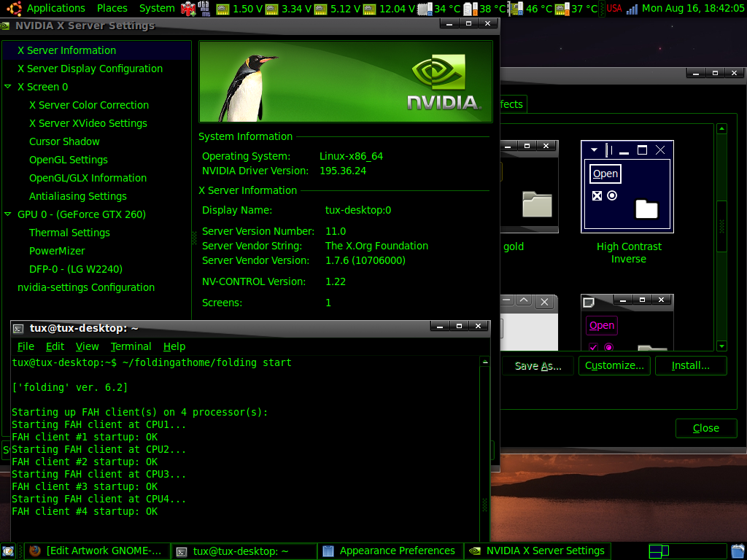Click the terminal scrollbar up arrow

pos(484,362)
